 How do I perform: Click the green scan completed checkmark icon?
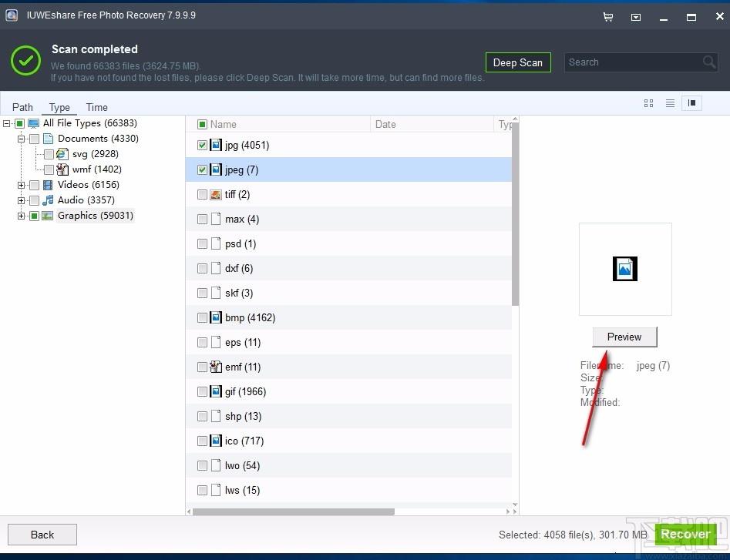[25, 60]
